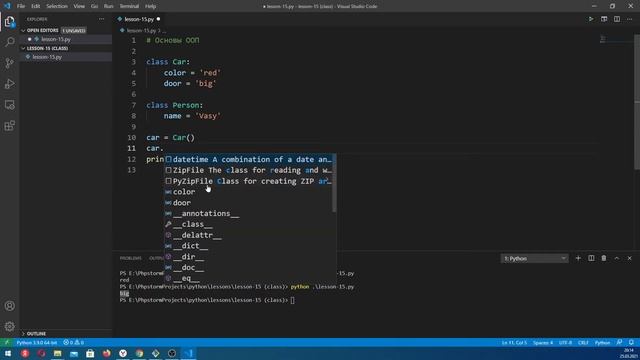Choose the __dict__ suggestion
The image size is (640, 360).
point(249,246)
